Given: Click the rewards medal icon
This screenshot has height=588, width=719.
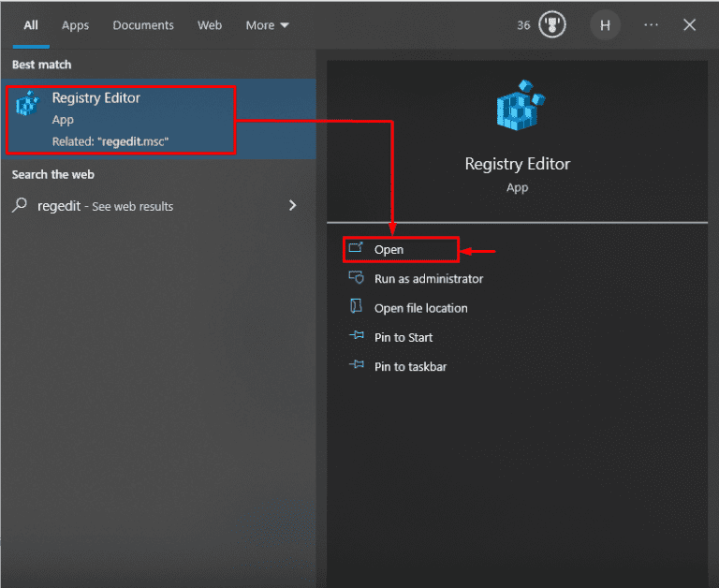Looking at the screenshot, I should [x=552, y=24].
